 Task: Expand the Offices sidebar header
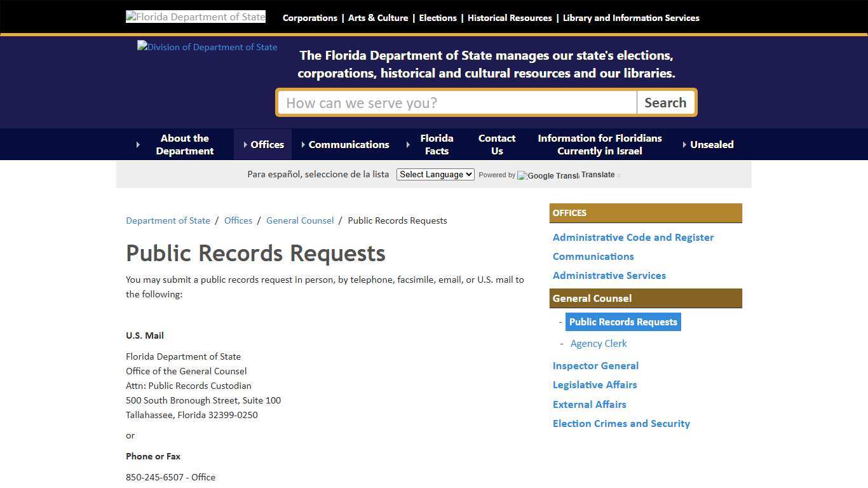tap(569, 213)
